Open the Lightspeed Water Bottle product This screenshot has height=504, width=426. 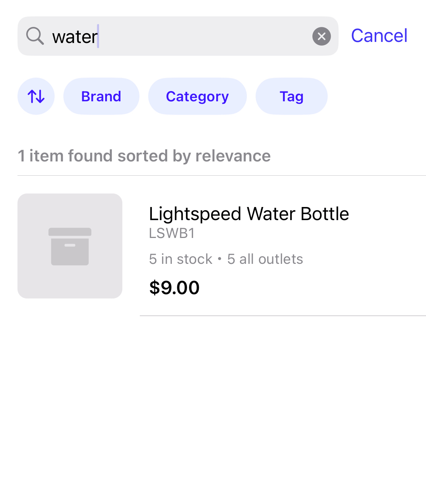[x=249, y=214]
